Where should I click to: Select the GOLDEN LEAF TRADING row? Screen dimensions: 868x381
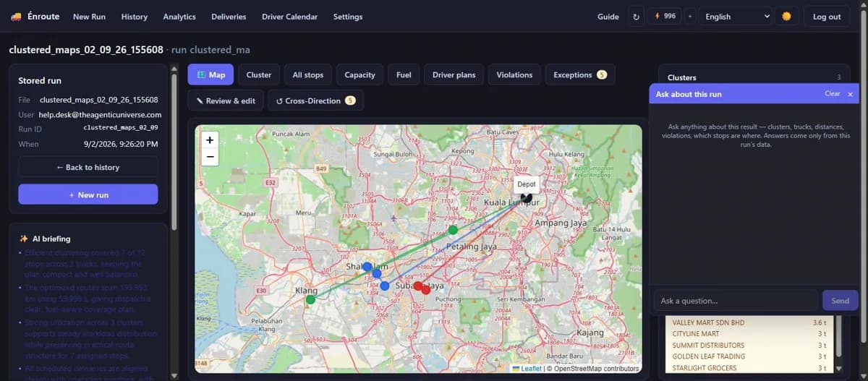click(749, 356)
